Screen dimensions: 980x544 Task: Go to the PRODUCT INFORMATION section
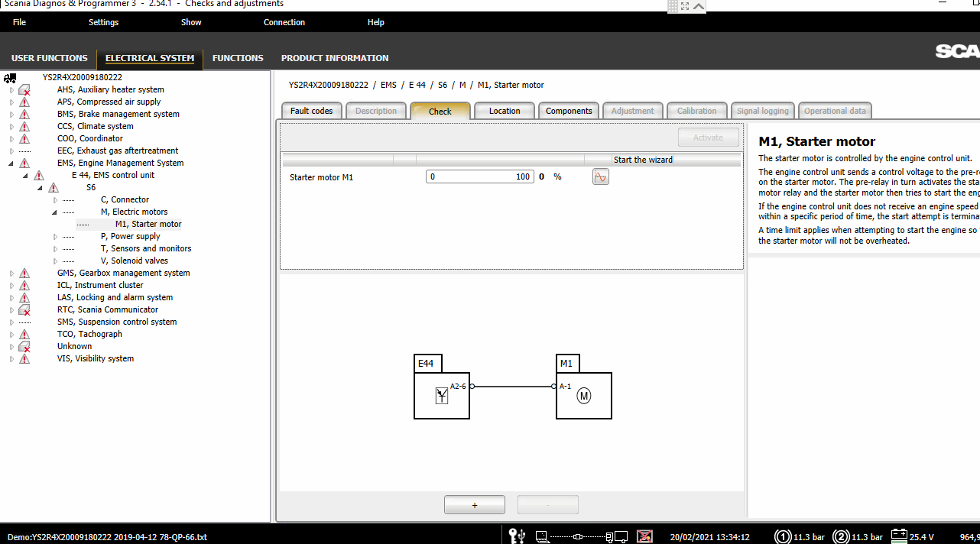(335, 58)
